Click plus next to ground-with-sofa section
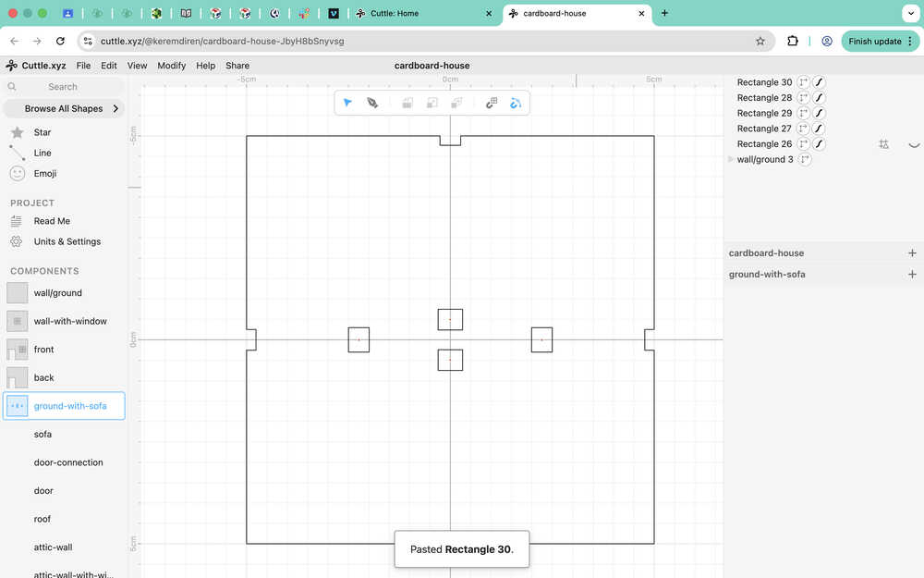Image resolution: width=924 pixels, height=578 pixels. coord(912,275)
